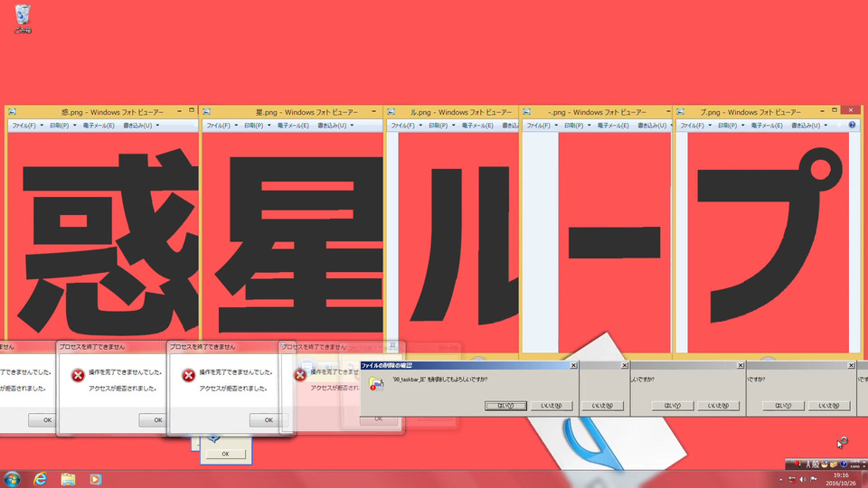Open 書き込み(U) menu in 惑.png window
868x488 pixels.
(x=141, y=126)
